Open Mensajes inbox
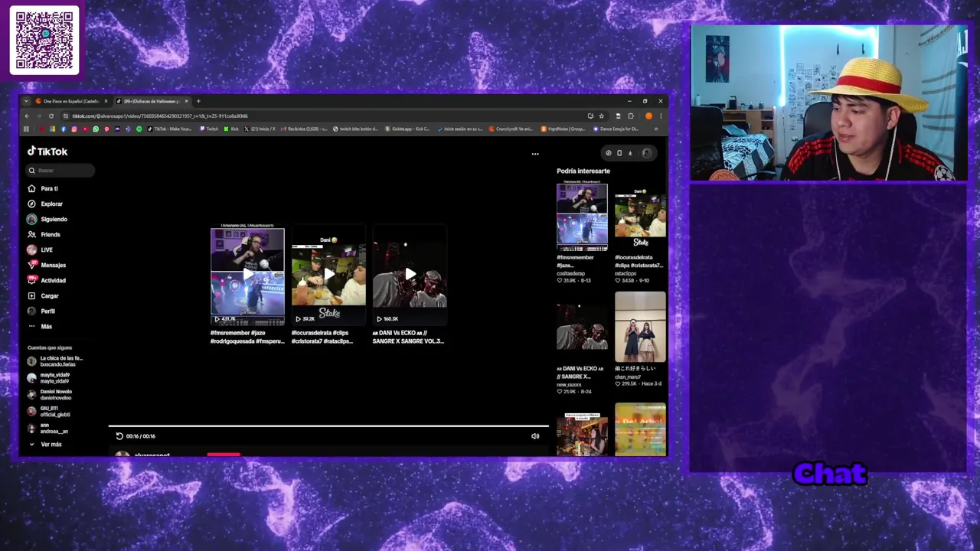 [x=47, y=265]
